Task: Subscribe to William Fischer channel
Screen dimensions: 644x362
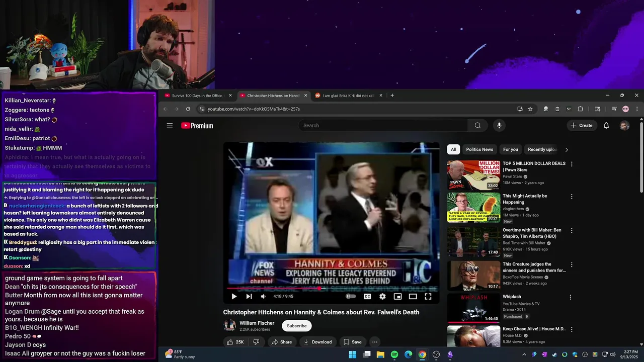Action: click(297, 326)
